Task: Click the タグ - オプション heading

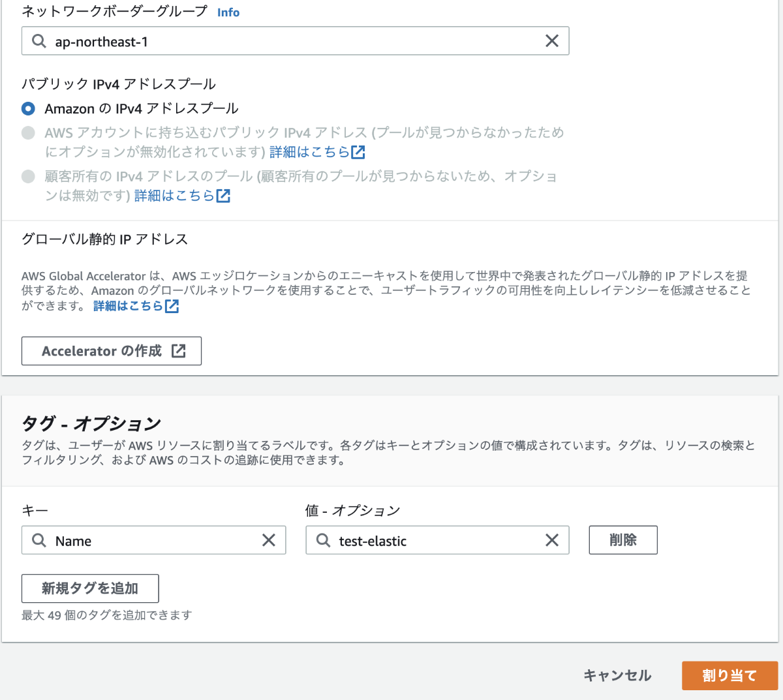Action: pyautogui.click(x=91, y=423)
